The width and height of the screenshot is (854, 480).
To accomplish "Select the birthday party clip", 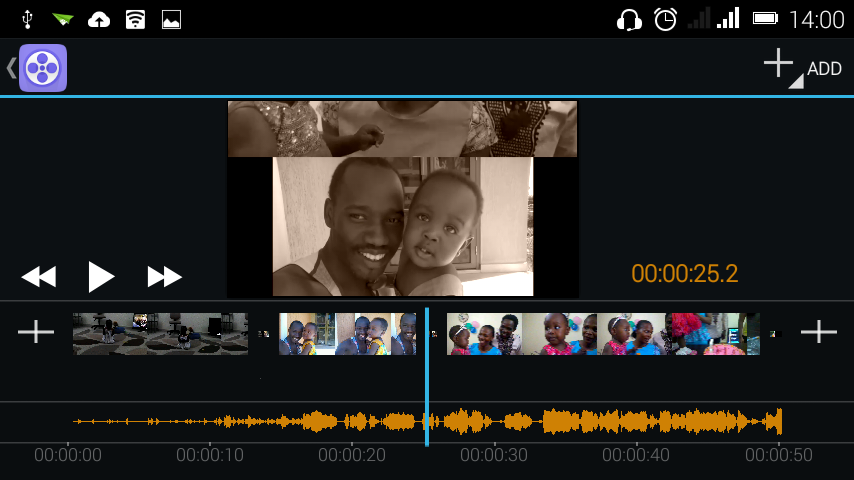I will click(603, 334).
